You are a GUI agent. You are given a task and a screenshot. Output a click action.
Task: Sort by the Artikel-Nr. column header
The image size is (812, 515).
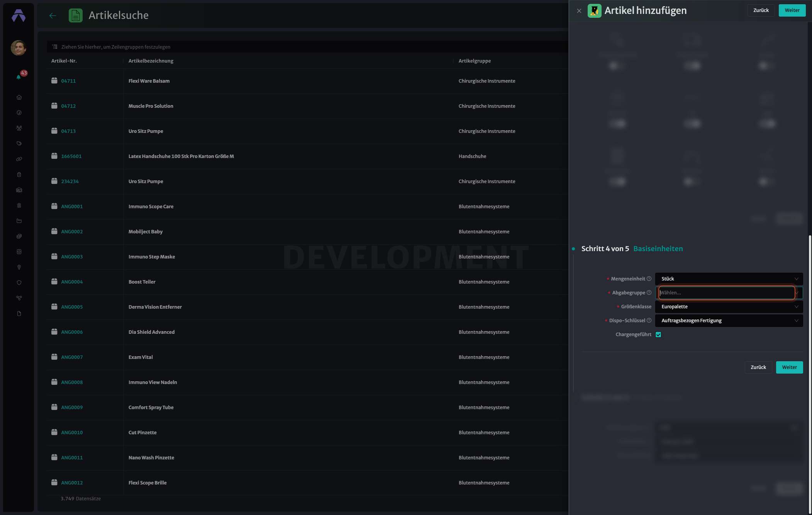click(x=64, y=61)
